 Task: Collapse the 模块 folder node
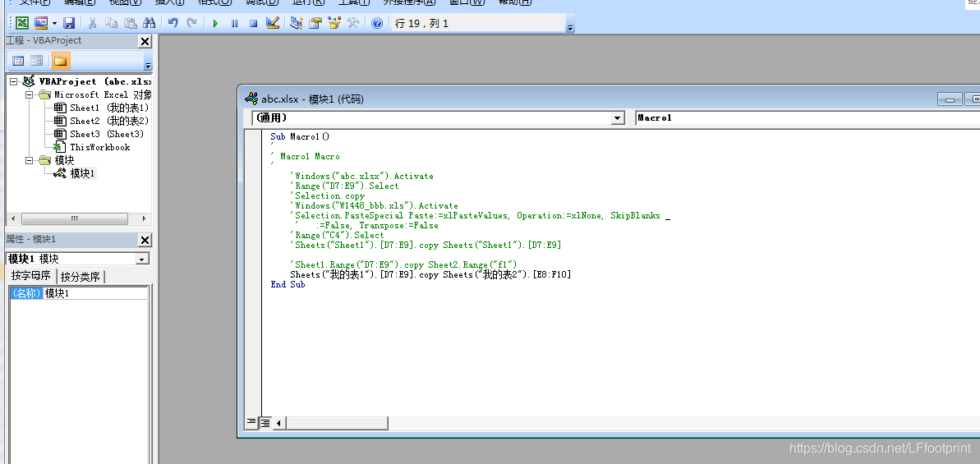(x=29, y=160)
